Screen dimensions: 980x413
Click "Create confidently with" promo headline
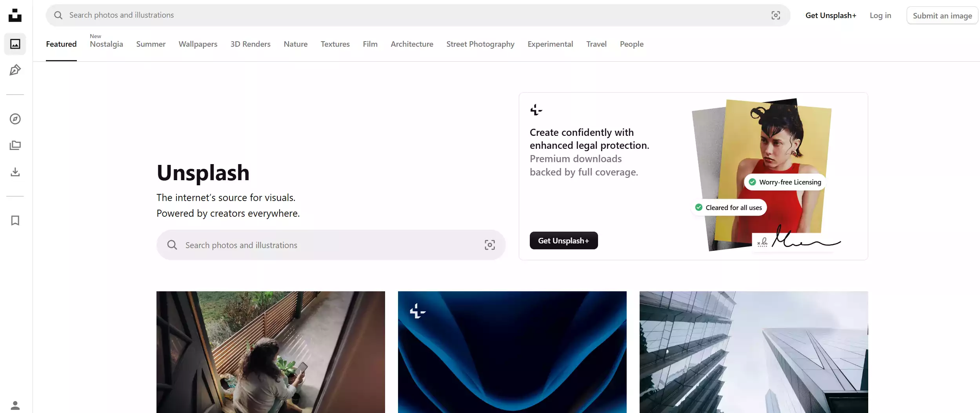(x=582, y=132)
